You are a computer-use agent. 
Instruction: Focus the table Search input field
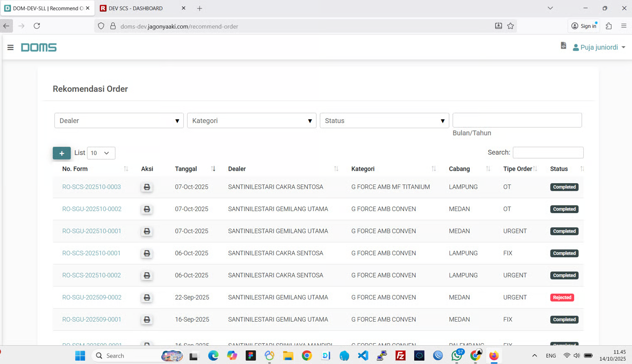(548, 152)
